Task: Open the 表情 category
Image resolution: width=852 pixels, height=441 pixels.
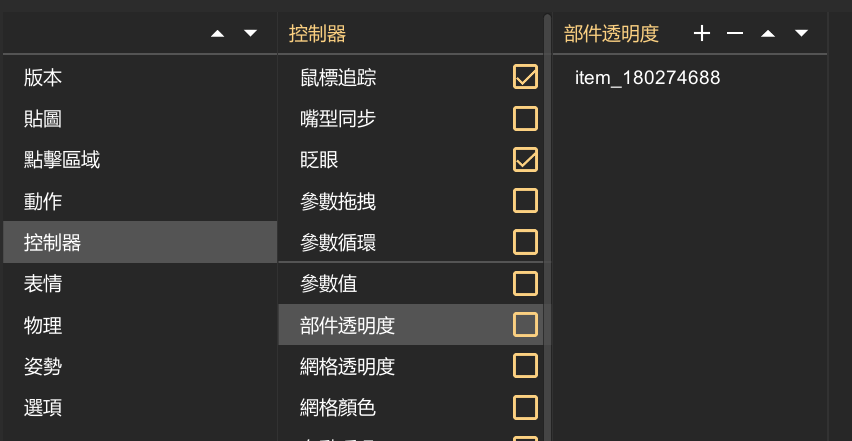Action: (140, 284)
